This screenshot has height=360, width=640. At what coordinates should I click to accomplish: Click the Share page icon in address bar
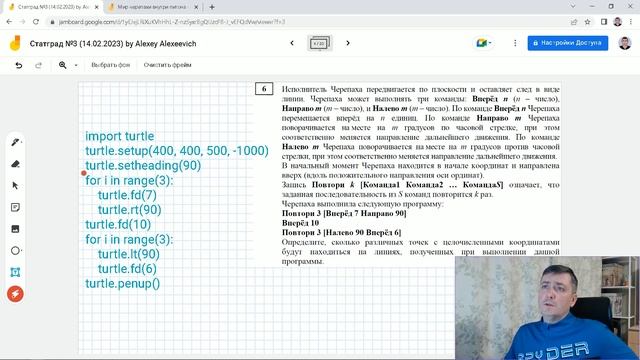574,22
